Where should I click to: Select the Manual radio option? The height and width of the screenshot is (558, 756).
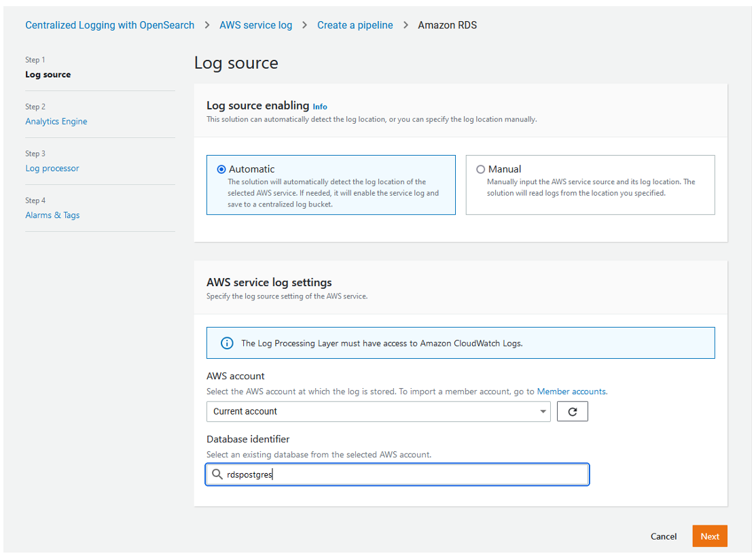click(x=480, y=169)
